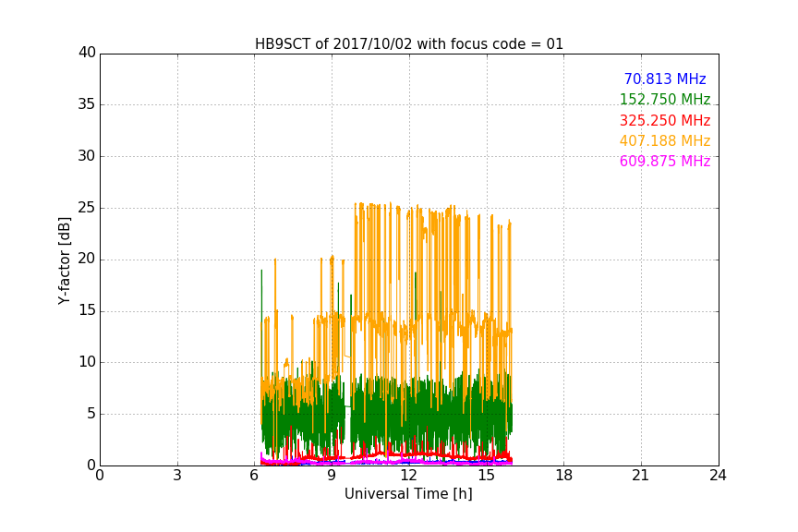Select the 152.750 MHz legend label

pyautogui.click(x=665, y=99)
